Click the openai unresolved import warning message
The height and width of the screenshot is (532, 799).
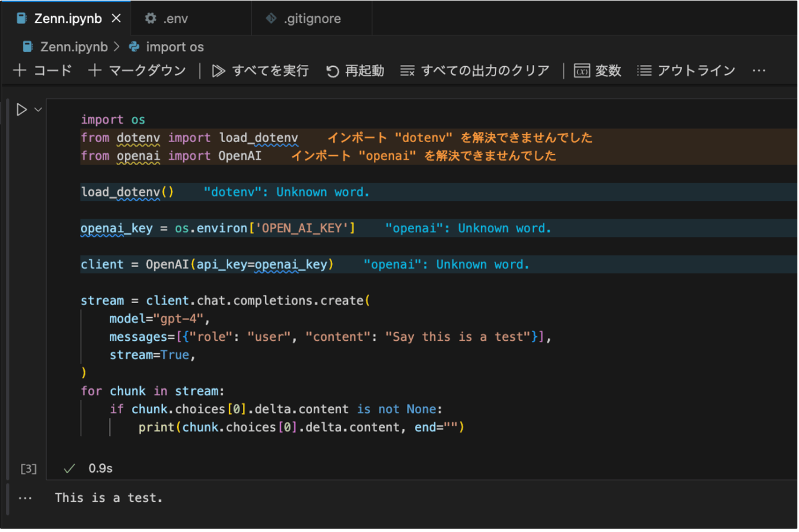click(x=423, y=156)
